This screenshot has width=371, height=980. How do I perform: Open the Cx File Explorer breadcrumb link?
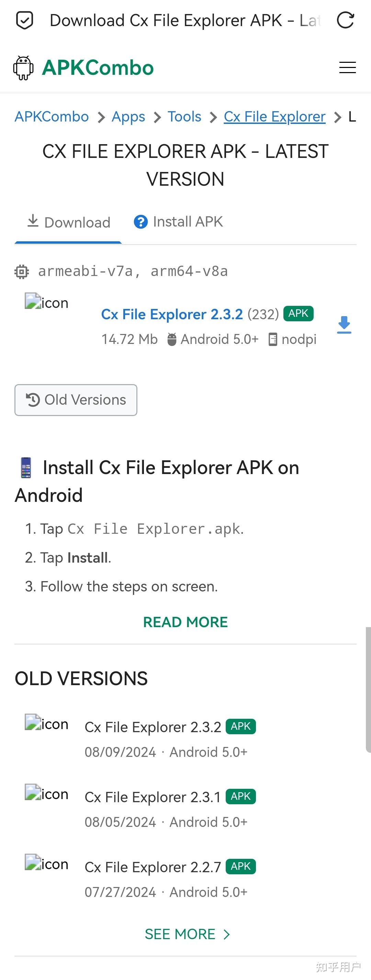point(274,117)
